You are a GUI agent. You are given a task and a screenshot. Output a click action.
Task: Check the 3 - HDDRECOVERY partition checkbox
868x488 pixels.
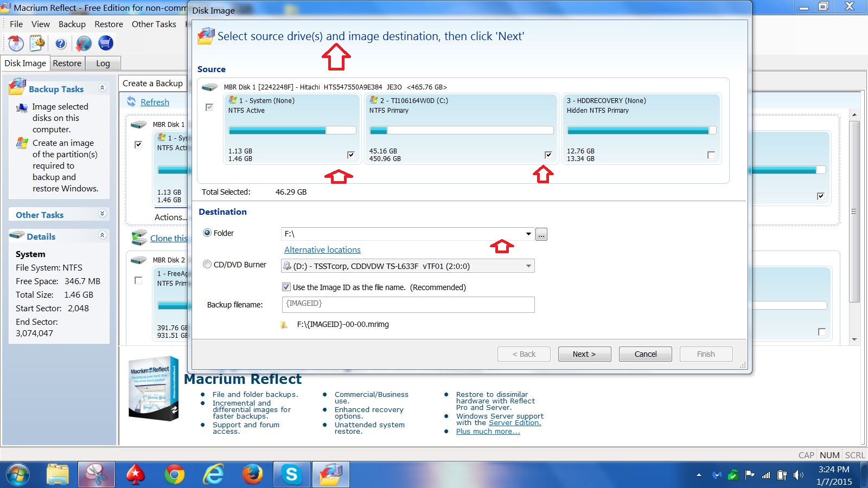tap(711, 155)
